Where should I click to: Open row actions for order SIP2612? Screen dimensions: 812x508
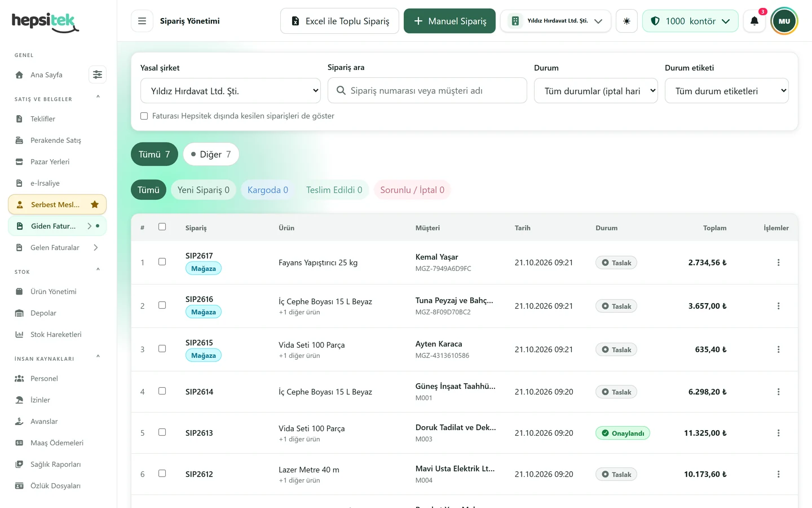pyautogui.click(x=778, y=474)
